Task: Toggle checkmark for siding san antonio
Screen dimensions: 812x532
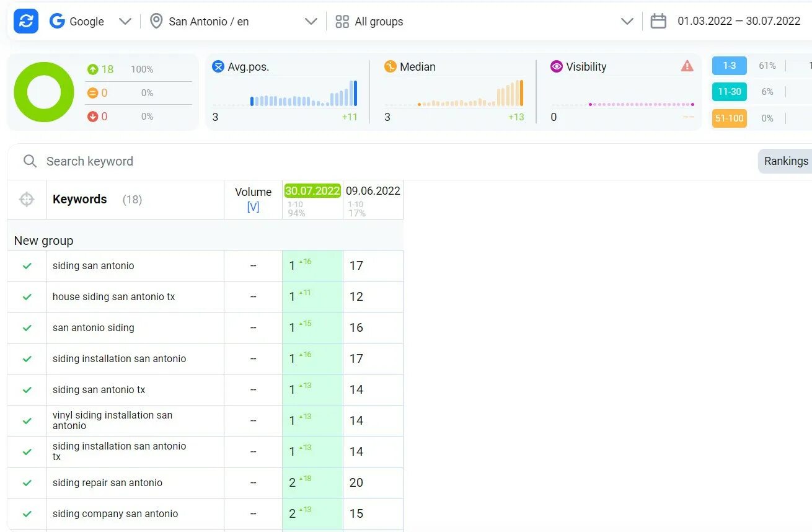Action: pyautogui.click(x=27, y=266)
